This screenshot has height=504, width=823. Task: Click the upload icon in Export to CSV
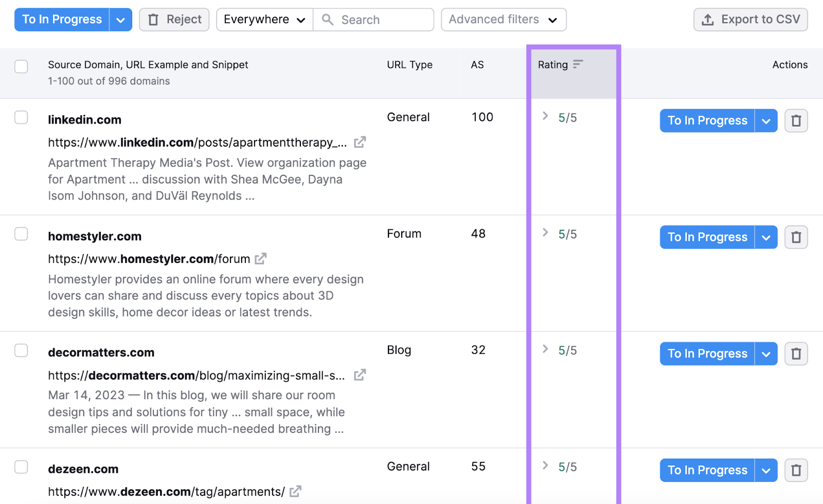[708, 19]
